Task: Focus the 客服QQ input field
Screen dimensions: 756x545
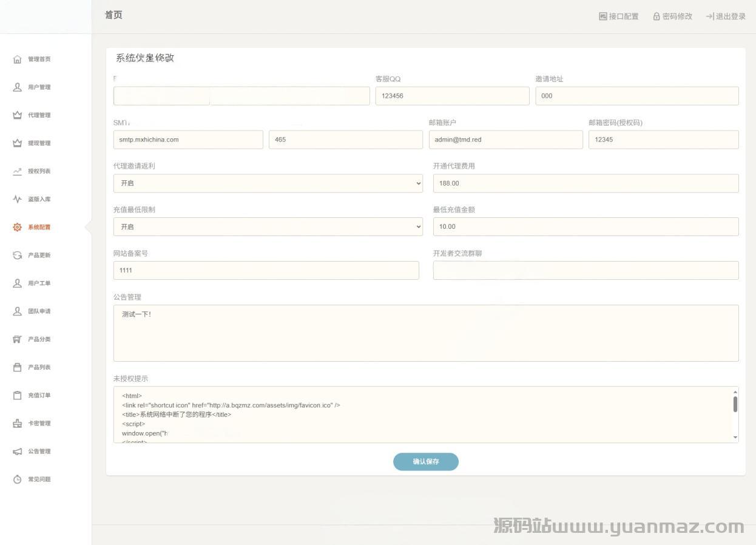Action: [453, 96]
